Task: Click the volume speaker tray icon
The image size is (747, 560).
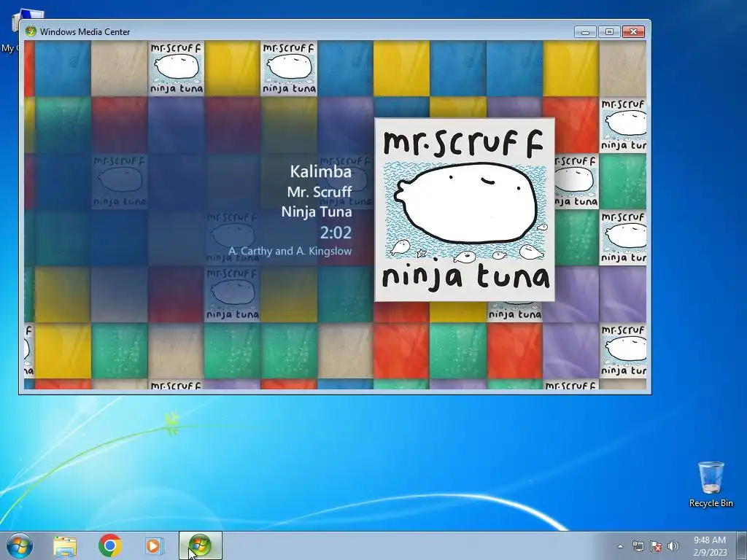Action: pos(673,546)
